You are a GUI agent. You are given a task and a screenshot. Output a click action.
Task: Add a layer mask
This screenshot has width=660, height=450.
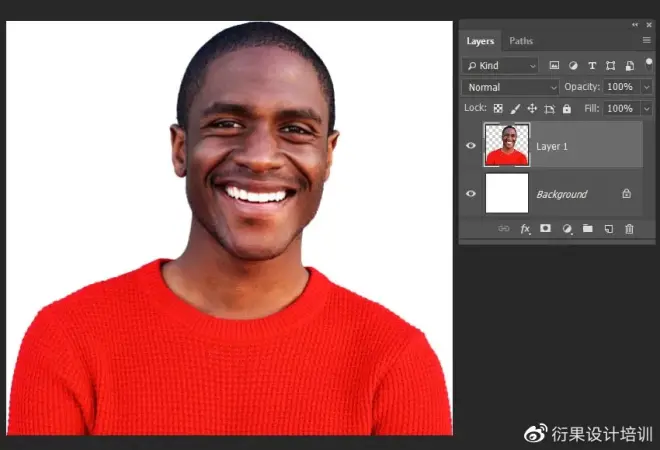[546, 228]
